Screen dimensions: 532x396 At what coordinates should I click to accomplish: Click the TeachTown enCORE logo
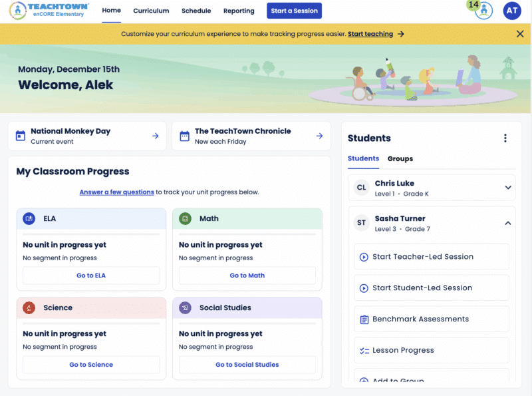47,10
